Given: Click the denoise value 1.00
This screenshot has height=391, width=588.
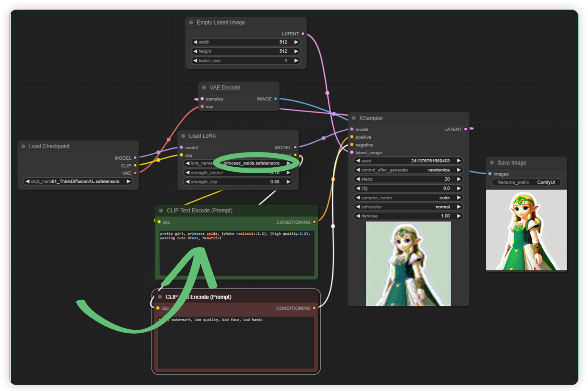Looking at the screenshot, I should coord(445,216).
